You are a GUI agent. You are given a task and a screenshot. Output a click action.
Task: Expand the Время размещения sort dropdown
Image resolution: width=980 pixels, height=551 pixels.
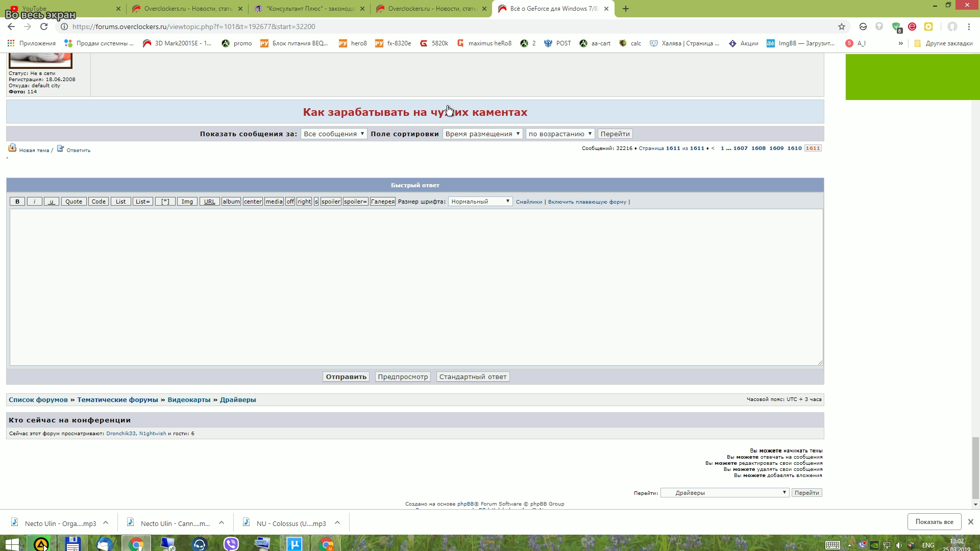(x=482, y=134)
